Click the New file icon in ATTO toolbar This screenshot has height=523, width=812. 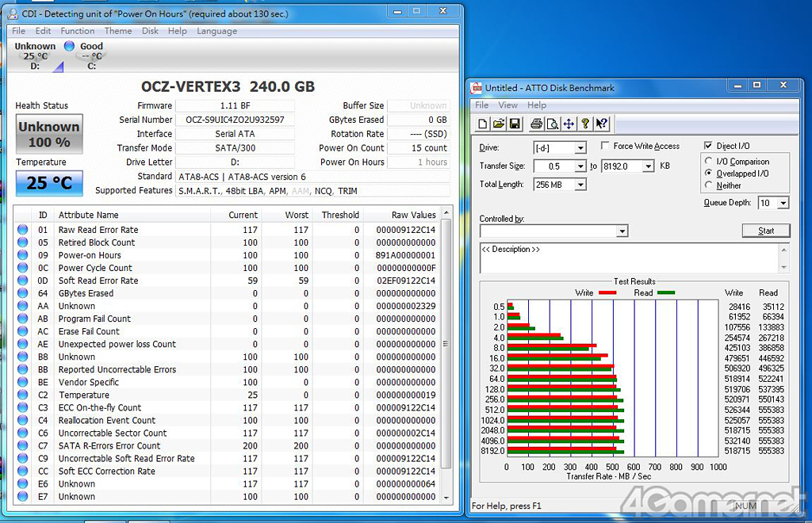tap(483, 124)
